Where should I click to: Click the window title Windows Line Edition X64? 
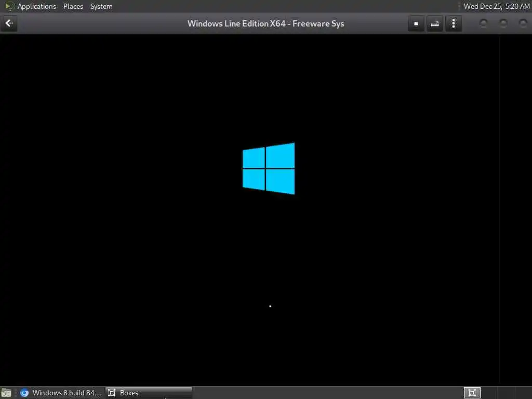click(265, 24)
